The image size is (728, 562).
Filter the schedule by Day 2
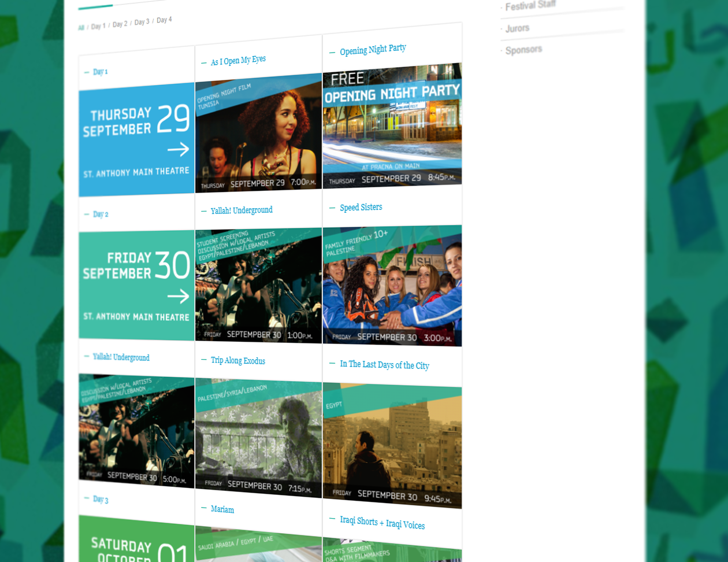pos(120,24)
